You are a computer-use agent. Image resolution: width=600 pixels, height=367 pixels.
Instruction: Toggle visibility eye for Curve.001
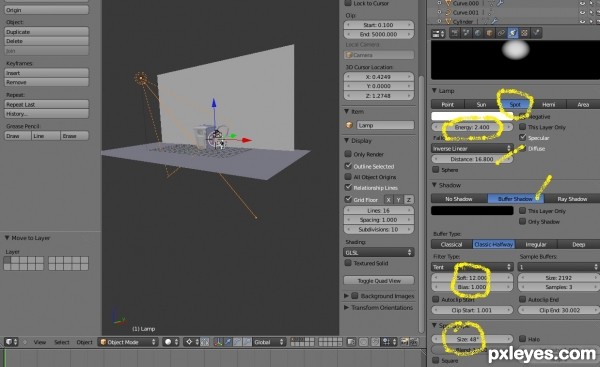[x=582, y=12]
